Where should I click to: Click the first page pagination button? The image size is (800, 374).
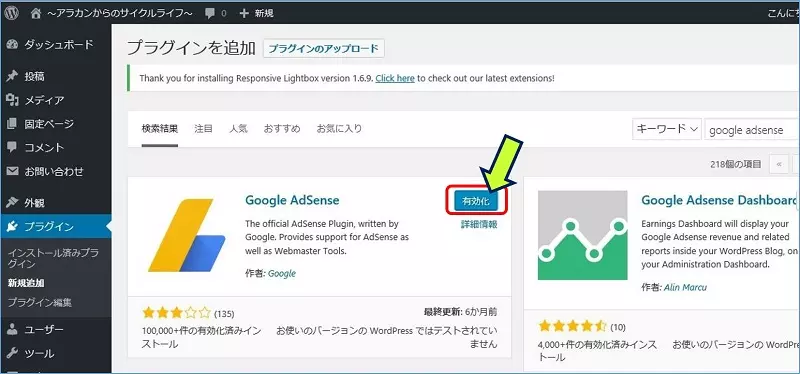pyautogui.click(x=779, y=164)
